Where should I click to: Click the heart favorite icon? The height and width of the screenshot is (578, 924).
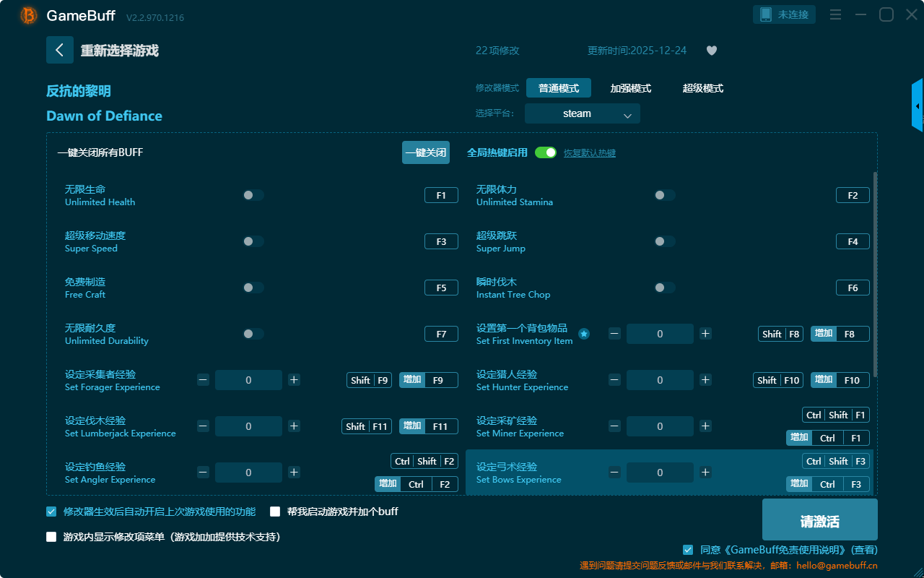click(711, 51)
